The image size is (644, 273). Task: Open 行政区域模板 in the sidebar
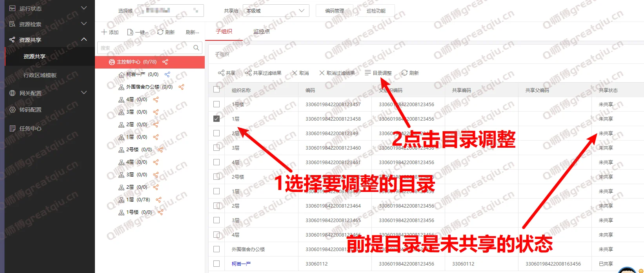tap(40, 75)
